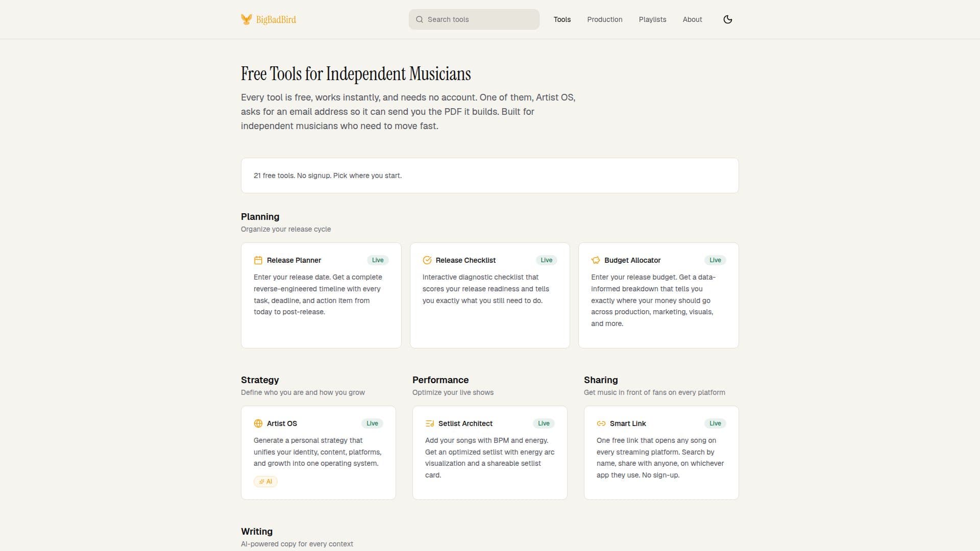Image resolution: width=980 pixels, height=551 pixels.
Task: Click the Artist OS globe icon
Action: (x=258, y=423)
